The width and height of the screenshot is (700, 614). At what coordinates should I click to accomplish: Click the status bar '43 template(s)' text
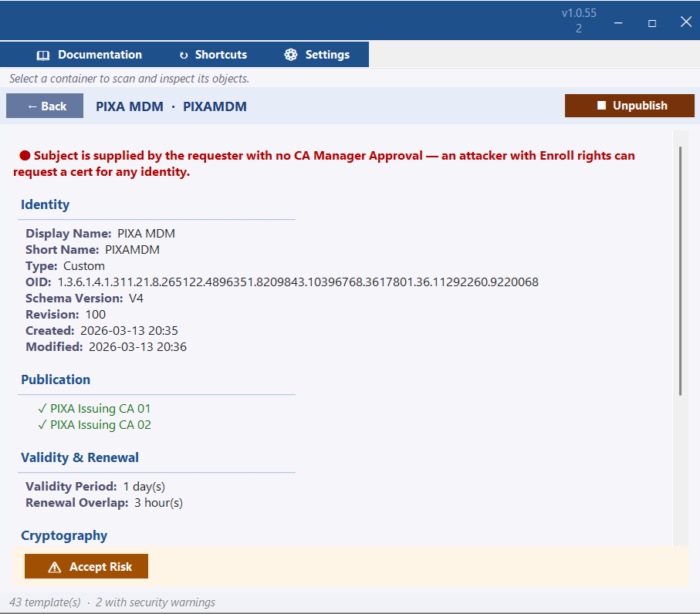tap(45, 602)
